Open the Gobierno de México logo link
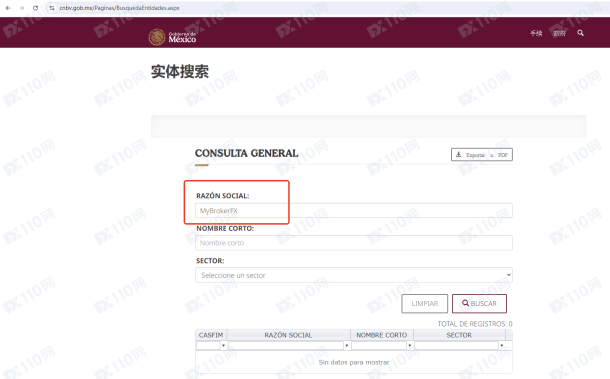Screen dimensions: 610x379 tap(172, 37)
